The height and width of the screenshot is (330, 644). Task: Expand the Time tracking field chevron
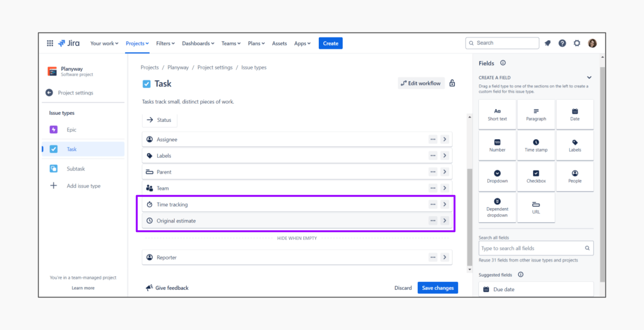tap(444, 205)
